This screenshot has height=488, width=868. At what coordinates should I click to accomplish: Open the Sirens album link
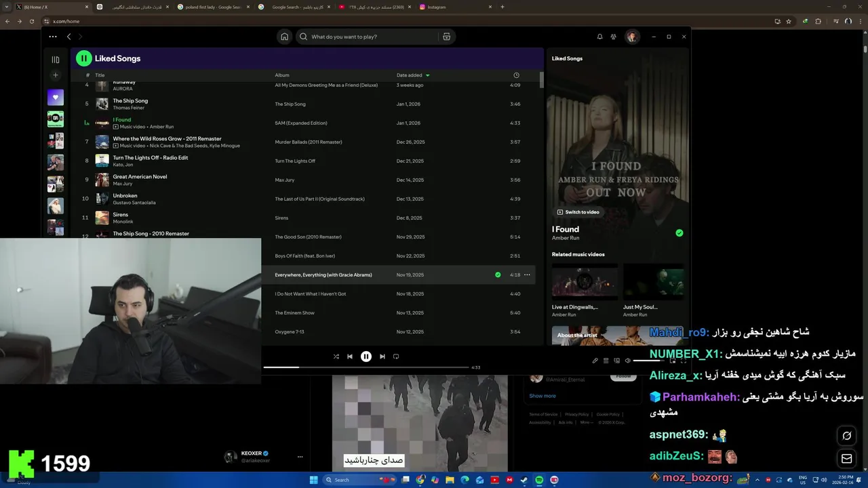pyautogui.click(x=281, y=218)
